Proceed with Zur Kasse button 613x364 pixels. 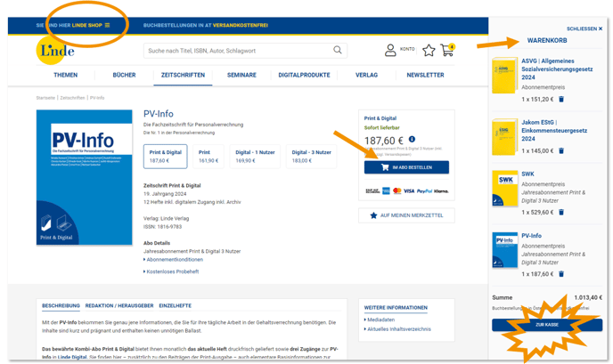click(x=547, y=325)
